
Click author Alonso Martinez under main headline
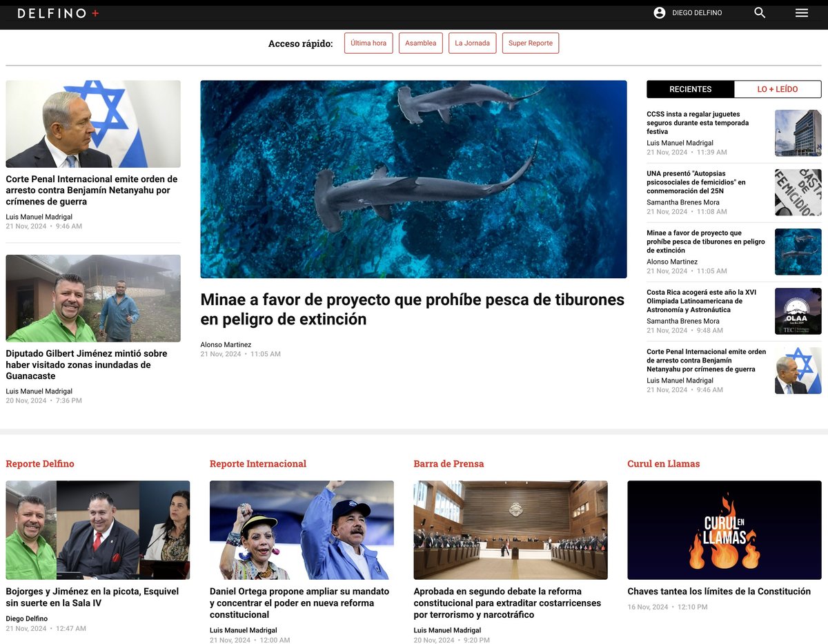226,344
